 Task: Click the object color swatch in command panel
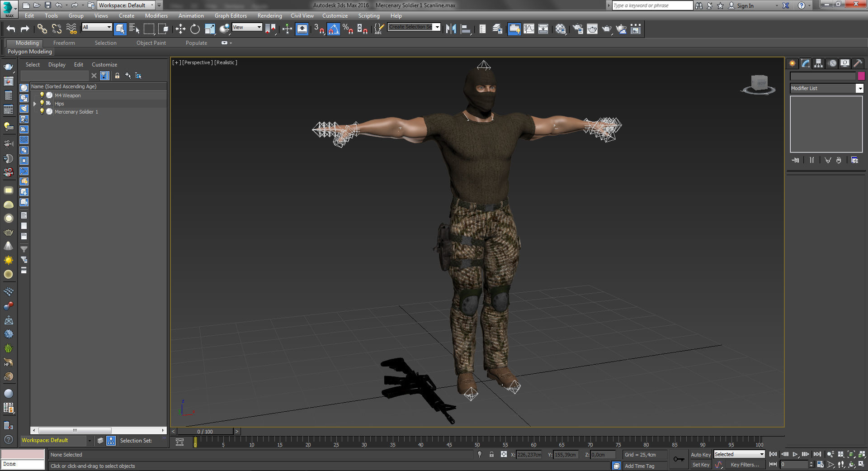(x=861, y=76)
